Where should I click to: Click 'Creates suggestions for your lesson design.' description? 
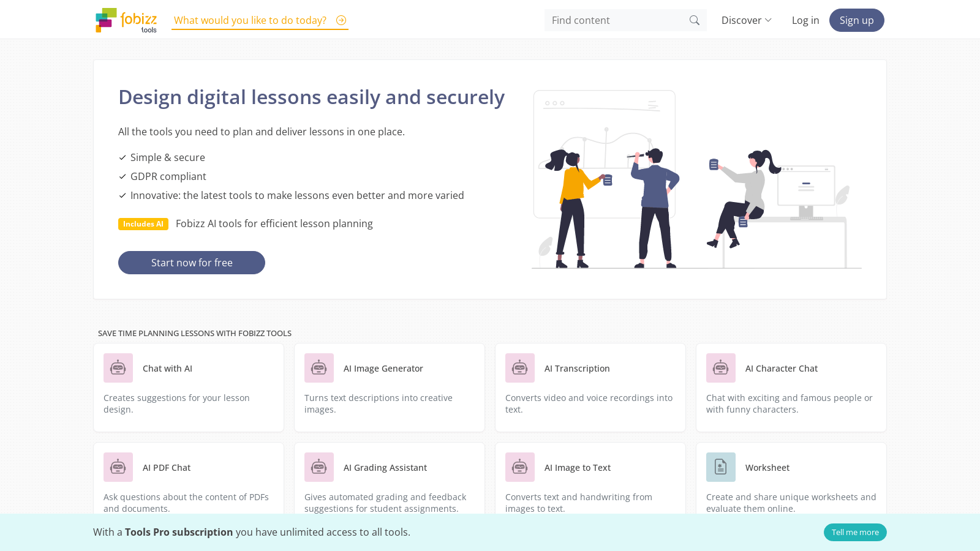click(x=176, y=403)
